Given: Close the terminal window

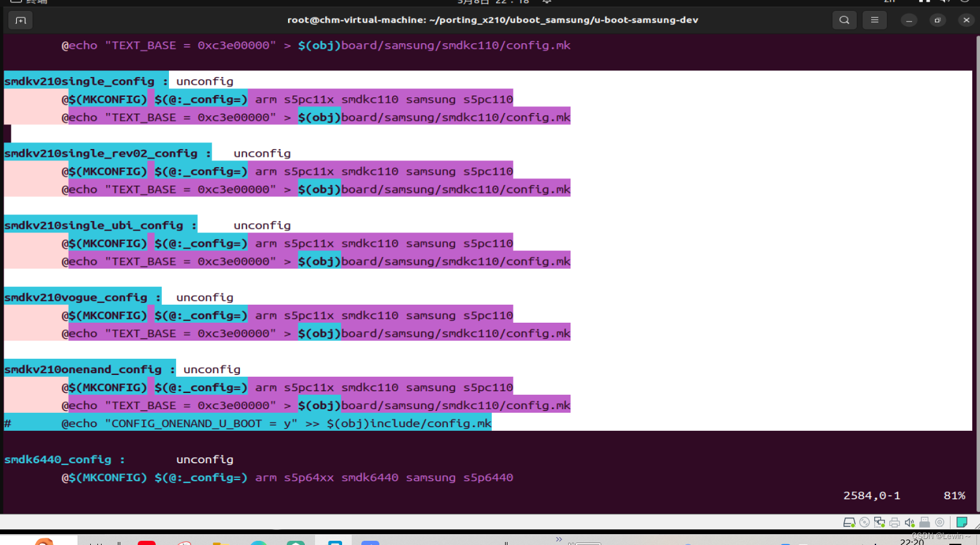Looking at the screenshot, I should (966, 20).
